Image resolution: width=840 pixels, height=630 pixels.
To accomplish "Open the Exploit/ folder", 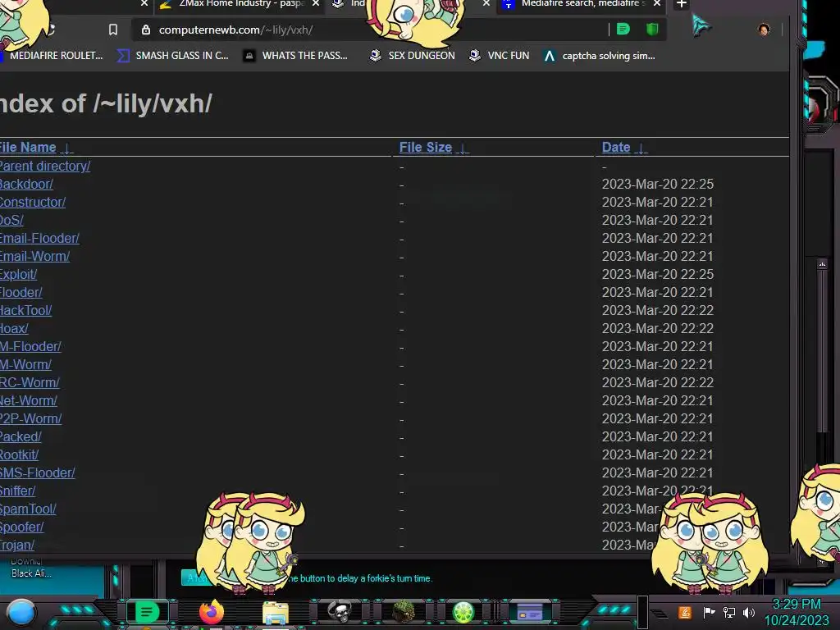I will click(x=18, y=274).
